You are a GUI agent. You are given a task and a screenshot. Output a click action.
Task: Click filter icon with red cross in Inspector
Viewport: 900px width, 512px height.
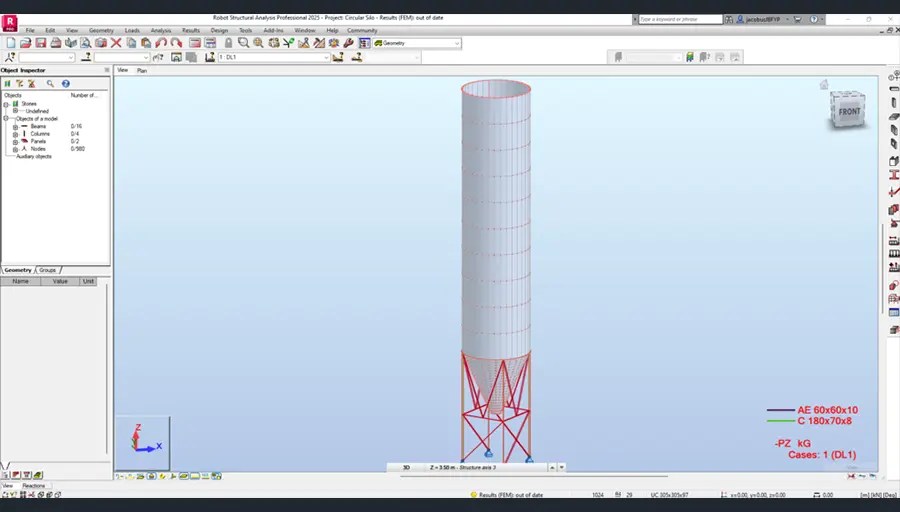32,84
